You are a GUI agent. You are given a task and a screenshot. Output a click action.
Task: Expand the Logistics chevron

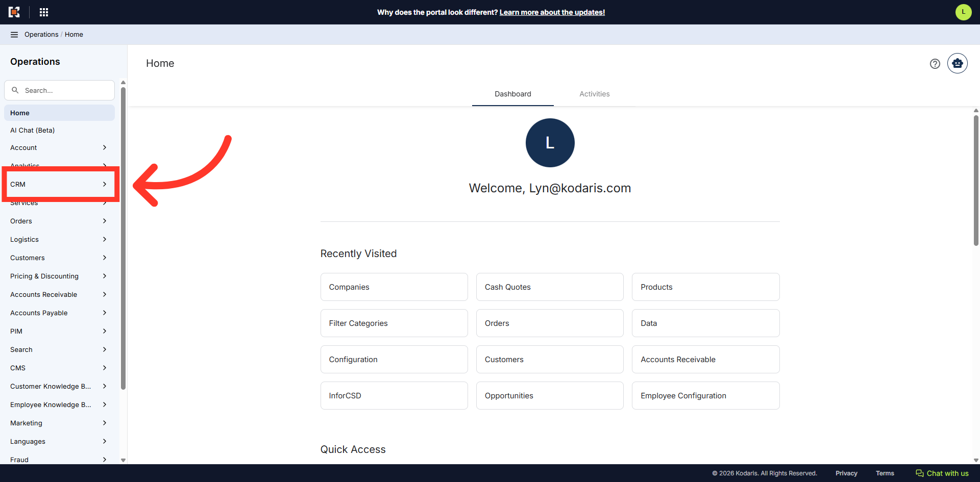click(105, 239)
